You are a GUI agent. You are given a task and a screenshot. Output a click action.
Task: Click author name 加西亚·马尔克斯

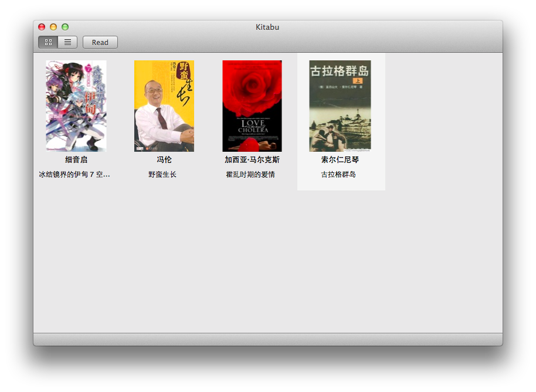[252, 159]
